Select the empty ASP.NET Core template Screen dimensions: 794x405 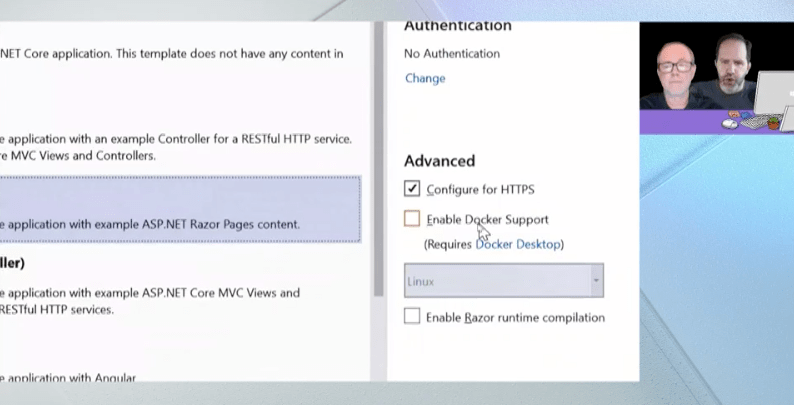click(x=170, y=53)
